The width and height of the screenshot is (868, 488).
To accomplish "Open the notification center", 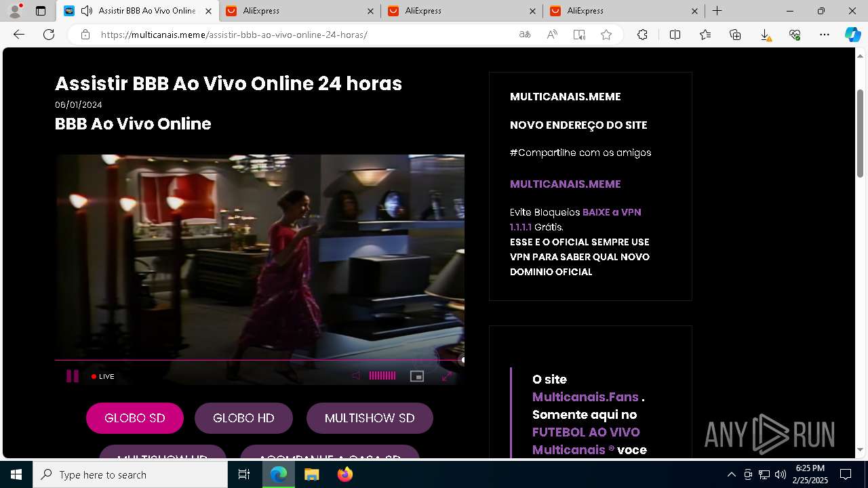I will [x=846, y=474].
